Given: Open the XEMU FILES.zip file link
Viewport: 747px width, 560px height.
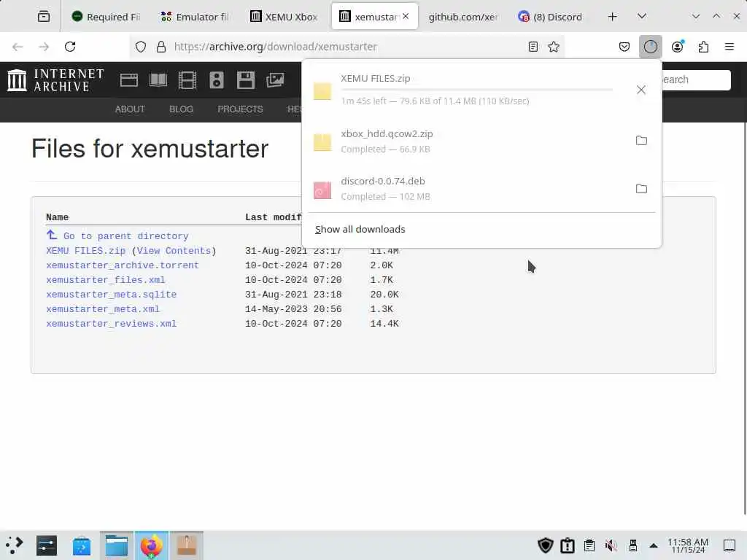Looking at the screenshot, I should 86,251.
